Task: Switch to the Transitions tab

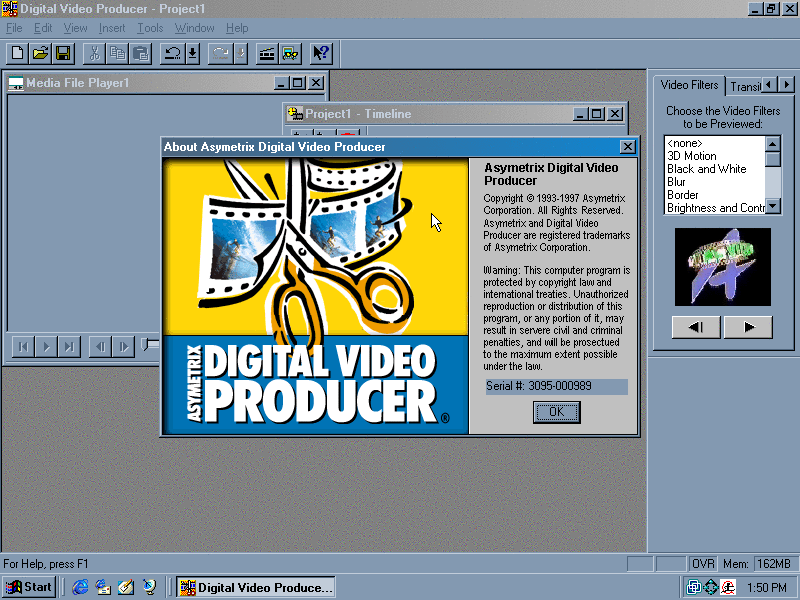Action: click(x=744, y=87)
